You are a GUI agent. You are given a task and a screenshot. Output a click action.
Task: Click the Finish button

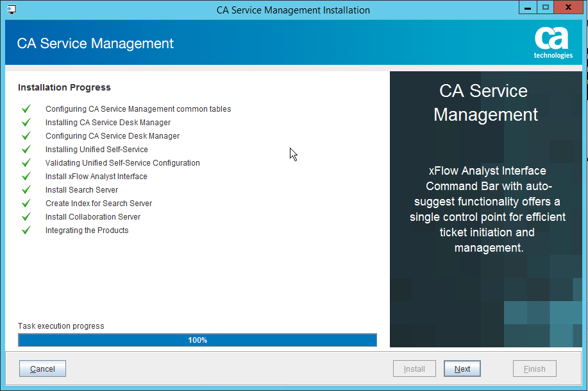pos(534,369)
